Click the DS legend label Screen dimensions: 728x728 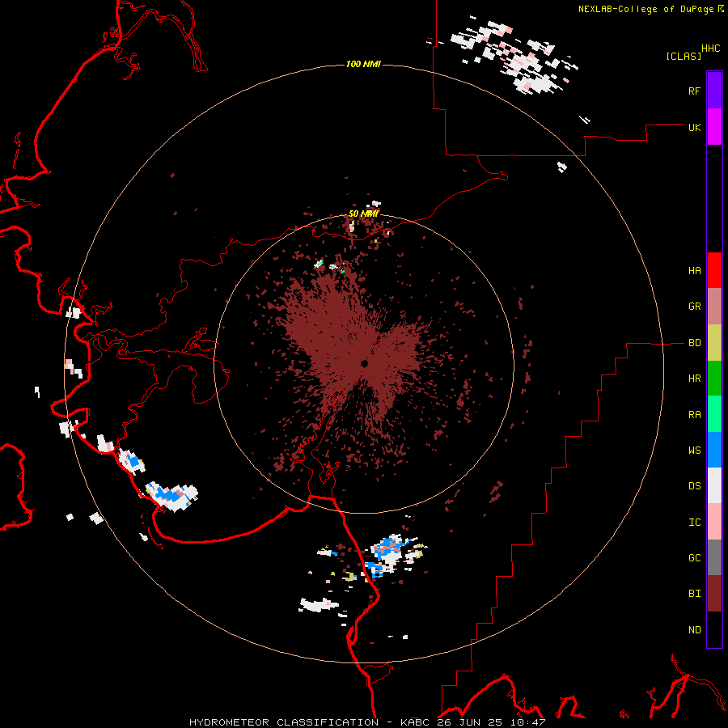[694, 486]
